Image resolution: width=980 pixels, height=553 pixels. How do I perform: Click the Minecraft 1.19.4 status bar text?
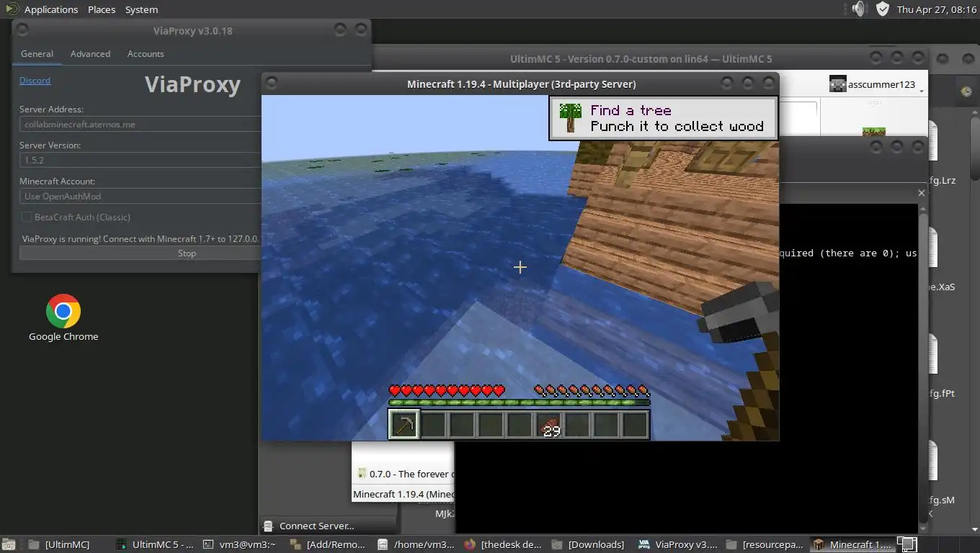(x=404, y=494)
